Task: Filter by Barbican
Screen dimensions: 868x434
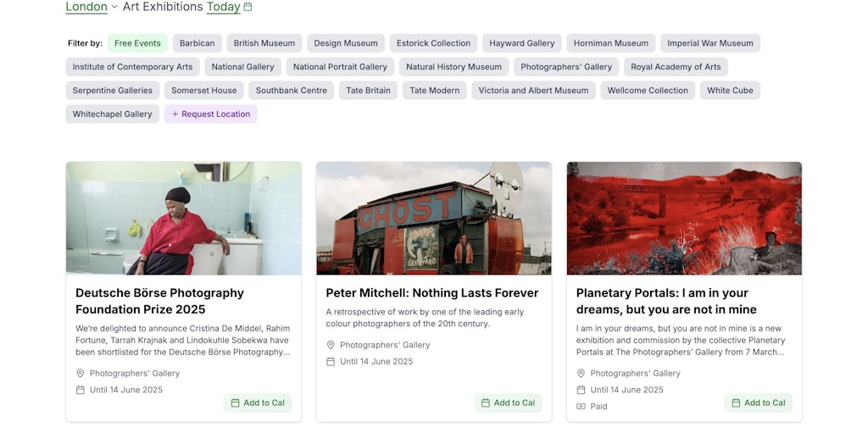Action: tap(197, 43)
